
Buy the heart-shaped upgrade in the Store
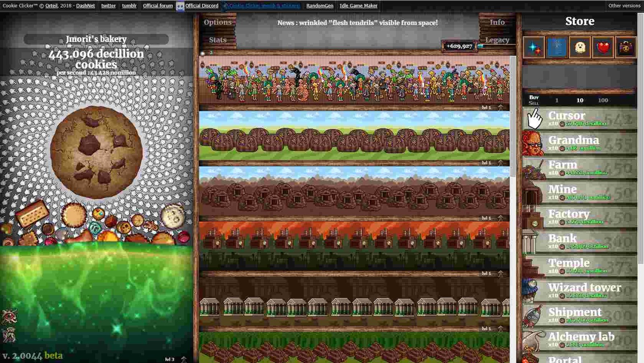tap(603, 48)
